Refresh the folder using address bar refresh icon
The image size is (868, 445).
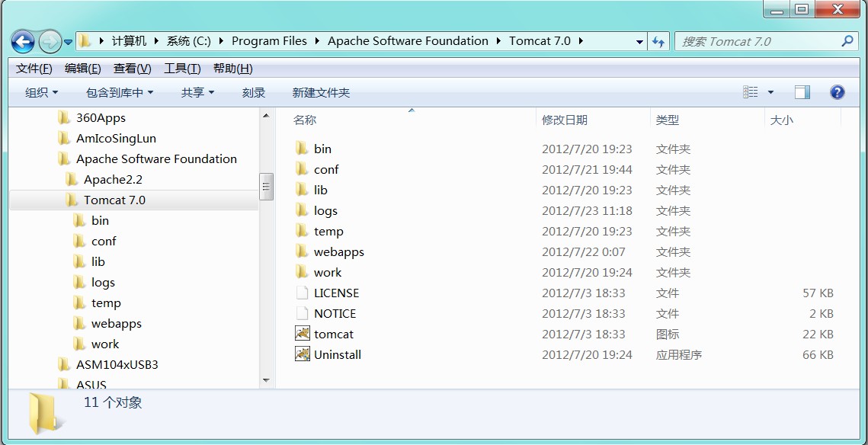click(658, 41)
